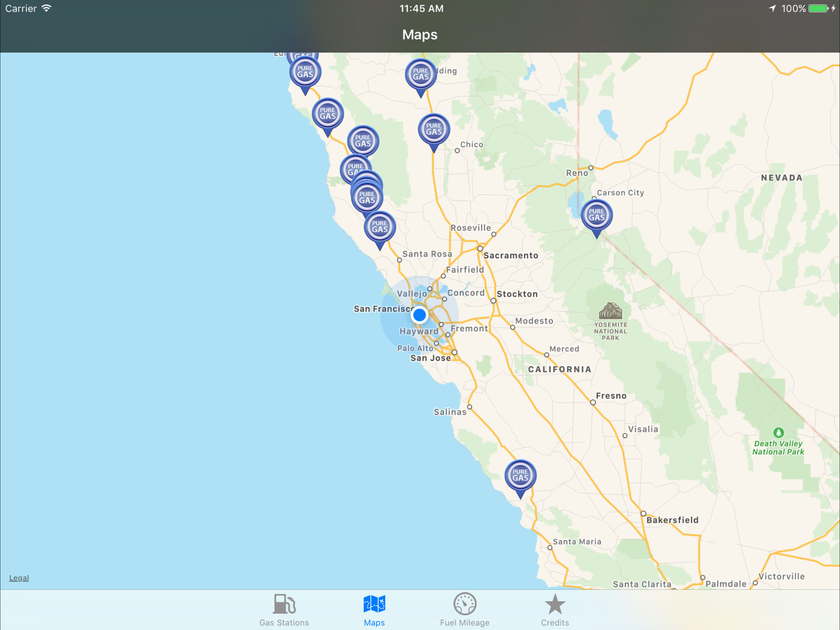Open the Legal link on the map
This screenshot has height=630, width=840.
(x=19, y=578)
